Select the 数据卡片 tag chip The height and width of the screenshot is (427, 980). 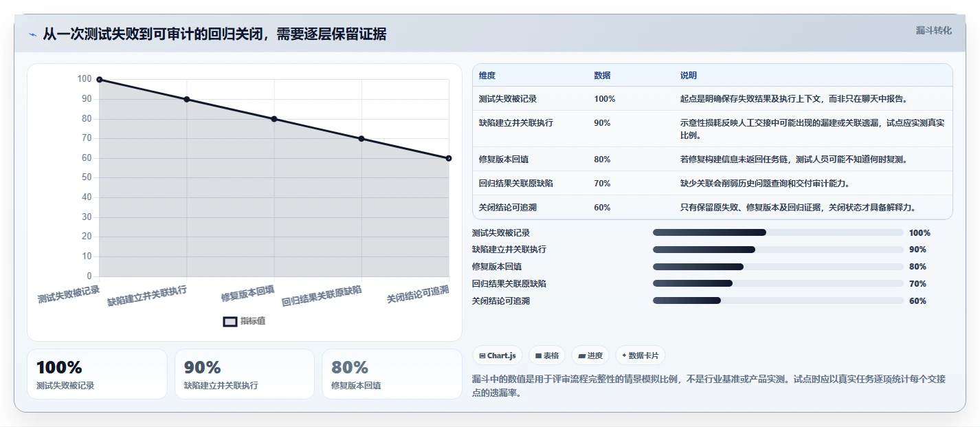coord(641,355)
